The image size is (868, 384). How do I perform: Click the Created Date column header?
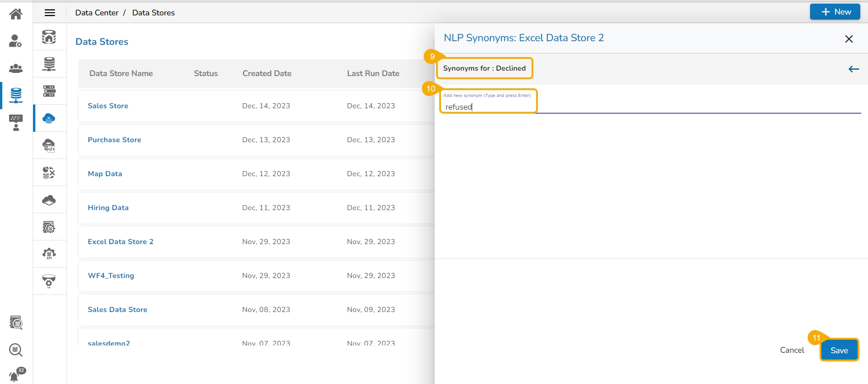(x=267, y=73)
